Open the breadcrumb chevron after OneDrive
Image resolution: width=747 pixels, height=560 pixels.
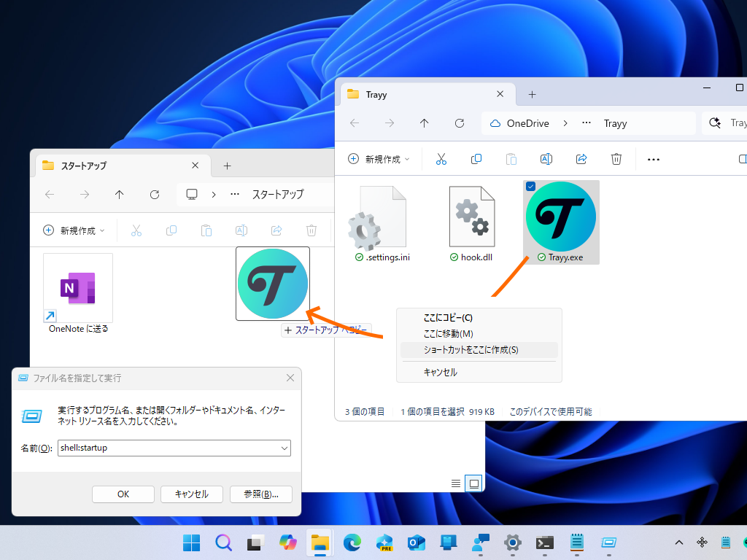tap(567, 123)
